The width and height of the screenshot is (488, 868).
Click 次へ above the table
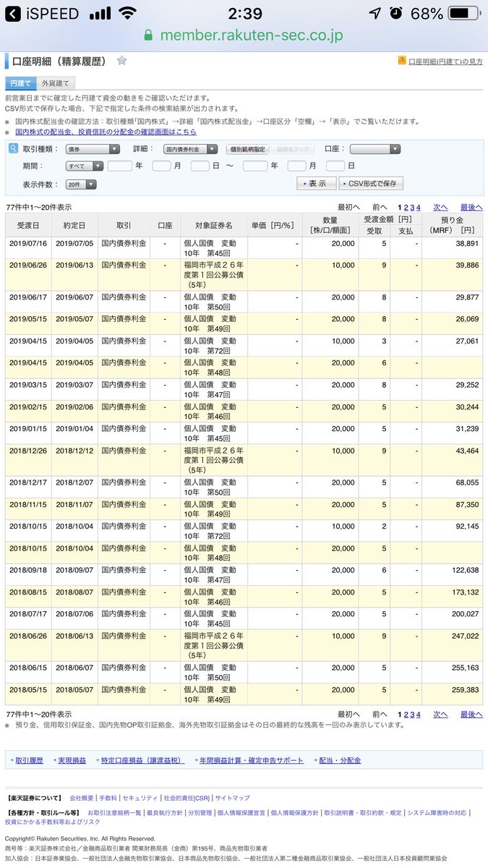pyautogui.click(x=440, y=207)
